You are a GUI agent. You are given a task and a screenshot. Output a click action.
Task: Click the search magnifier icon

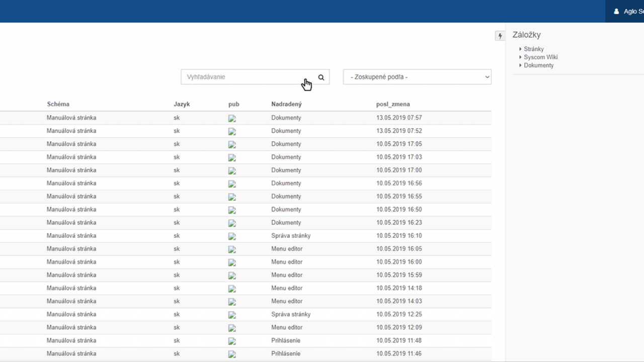321,77
